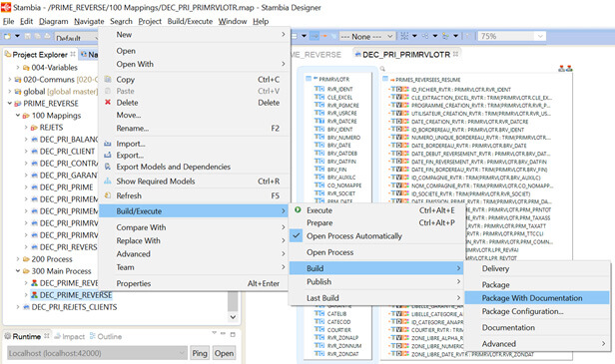Click the Show Required Models icon
Screen dimensions: 615x364
pos(108,182)
